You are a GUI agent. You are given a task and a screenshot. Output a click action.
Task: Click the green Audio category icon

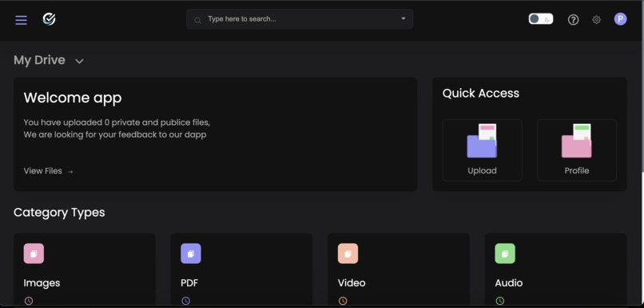click(505, 254)
